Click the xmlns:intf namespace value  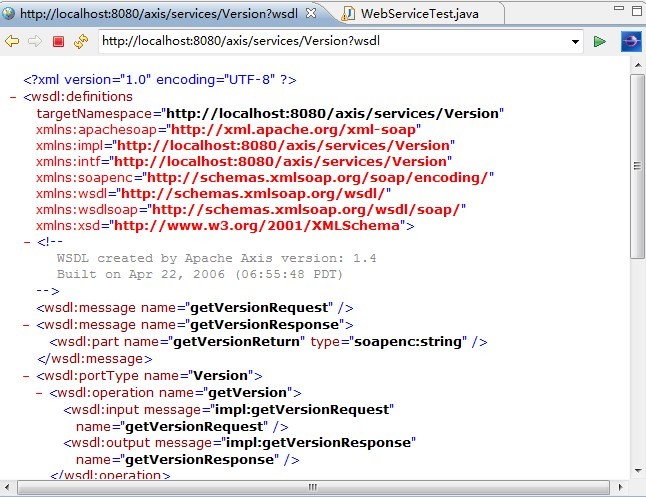pos(280,162)
